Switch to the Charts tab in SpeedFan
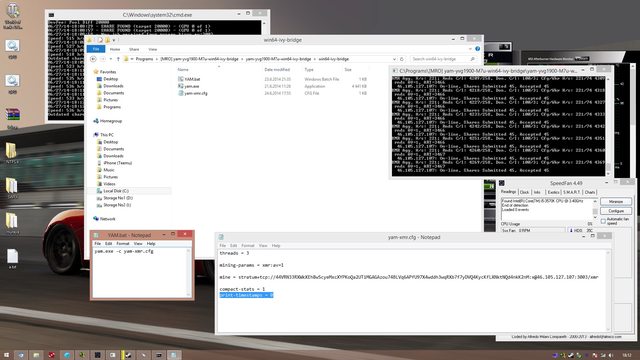Image resolution: width=640 pixels, height=360 pixels. (x=589, y=192)
